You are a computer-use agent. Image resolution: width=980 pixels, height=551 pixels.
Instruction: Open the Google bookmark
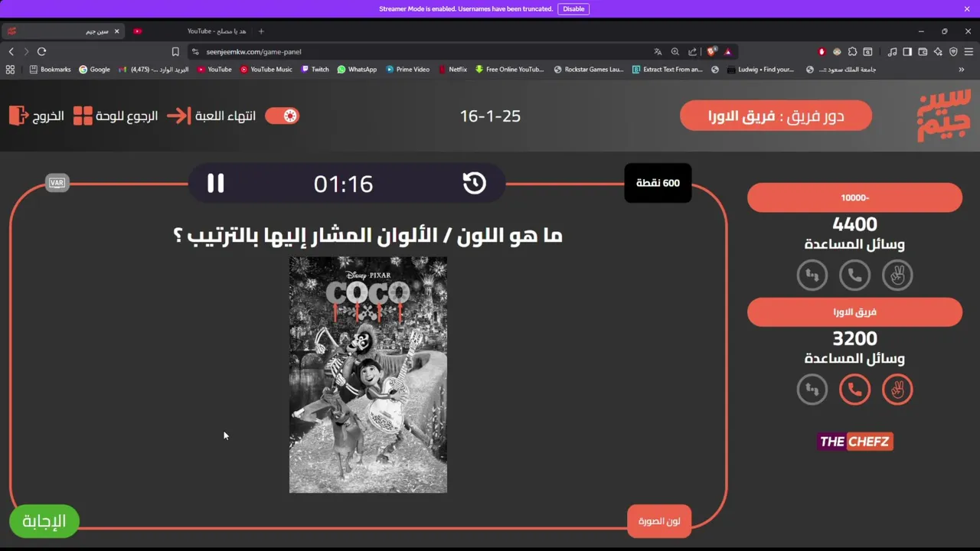coord(94,69)
